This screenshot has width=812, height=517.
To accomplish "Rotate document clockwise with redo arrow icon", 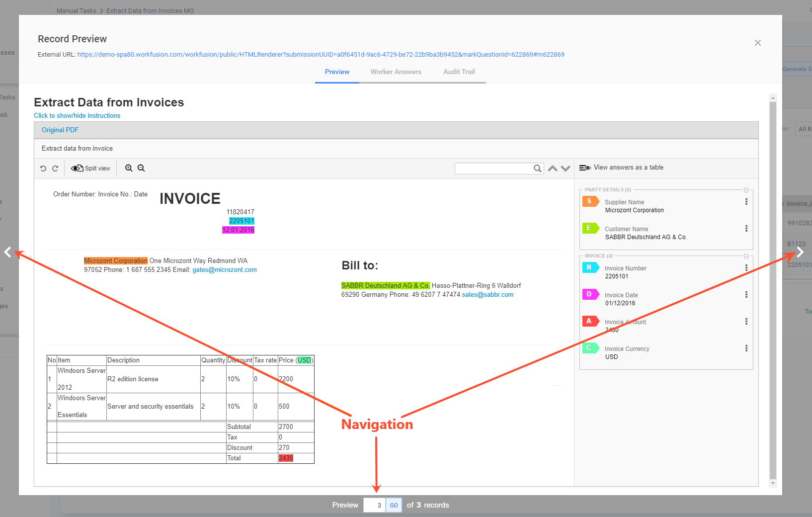I will [x=55, y=169].
